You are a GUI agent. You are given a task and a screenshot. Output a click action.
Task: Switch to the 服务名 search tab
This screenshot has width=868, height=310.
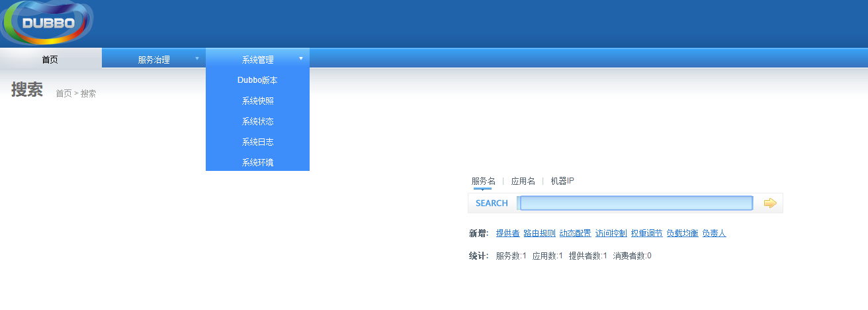click(x=483, y=181)
